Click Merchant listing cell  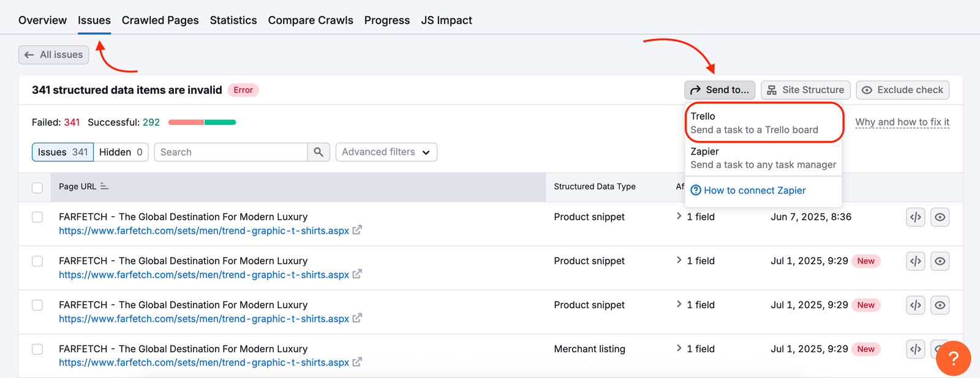(x=589, y=349)
